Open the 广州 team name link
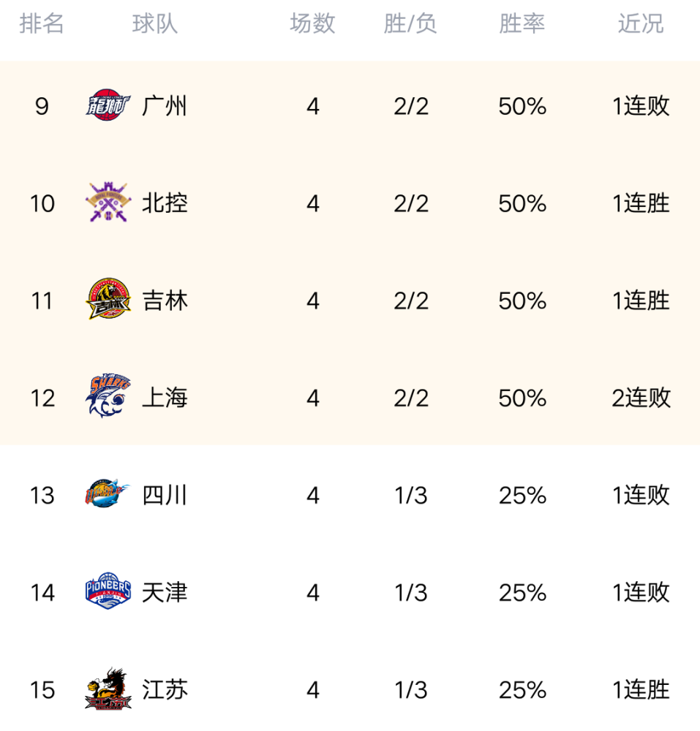Screen dimensions: 700x731 coord(165,106)
